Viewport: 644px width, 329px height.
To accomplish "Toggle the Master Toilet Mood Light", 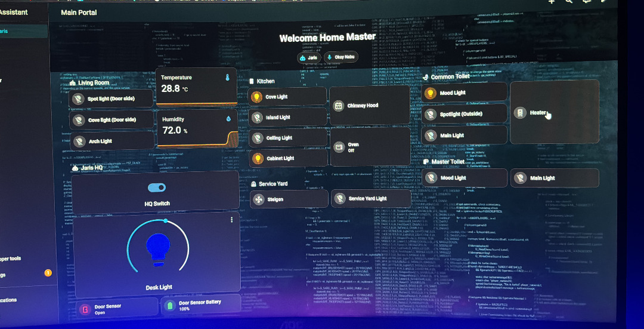I will pos(465,178).
